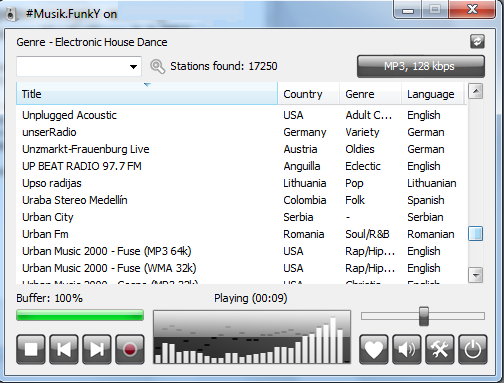504x383 pixels.
Task: Select the unserRadio station
Action: coord(242,132)
